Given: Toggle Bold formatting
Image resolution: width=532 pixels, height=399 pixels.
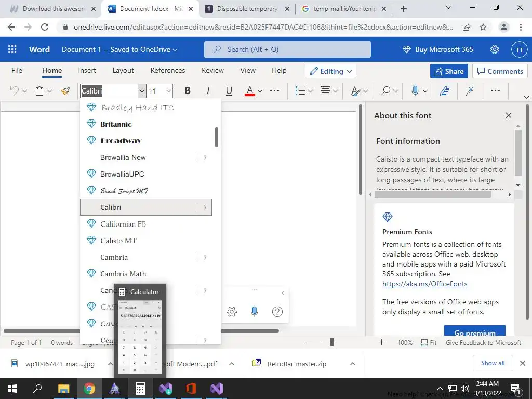Looking at the screenshot, I should (x=187, y=90).
